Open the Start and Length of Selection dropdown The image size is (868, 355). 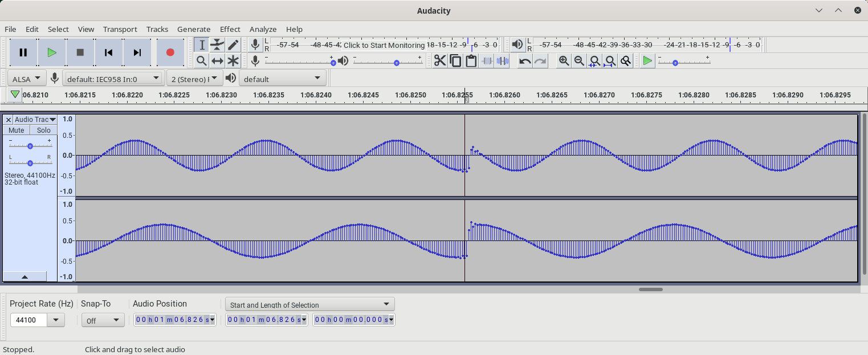click(x=309, y=304)
